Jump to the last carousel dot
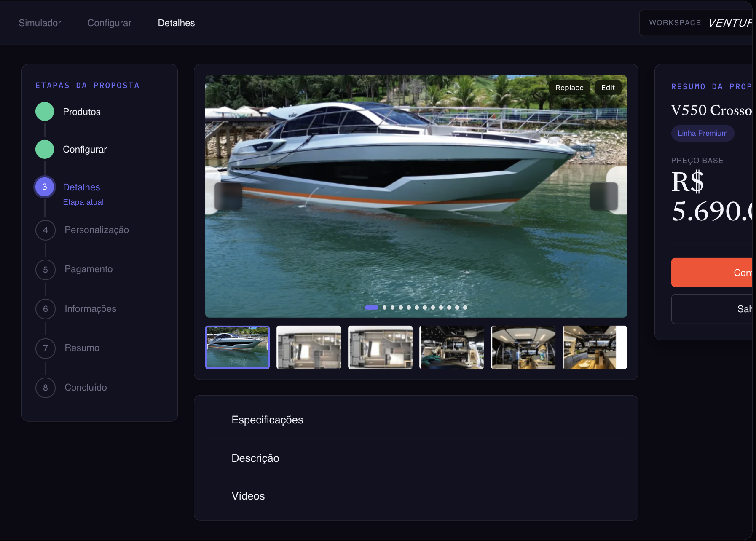 (465, 308)
